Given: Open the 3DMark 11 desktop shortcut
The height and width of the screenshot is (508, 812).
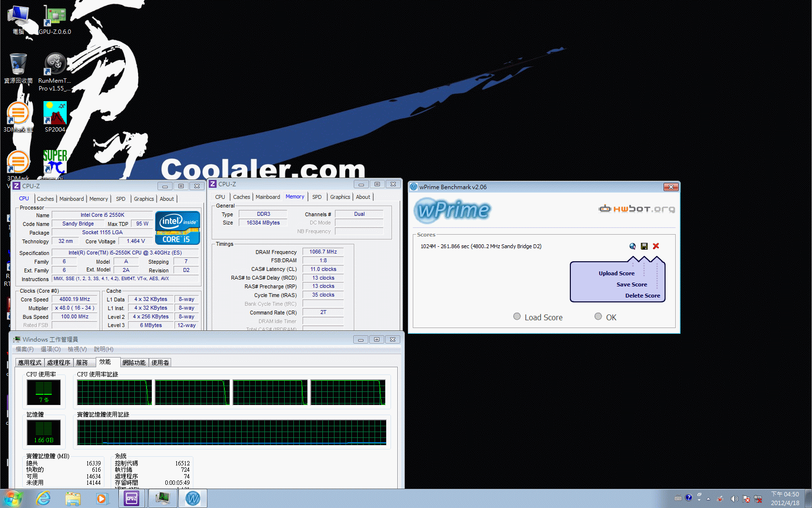Looking at the screenshot, I should pos(18,117).
